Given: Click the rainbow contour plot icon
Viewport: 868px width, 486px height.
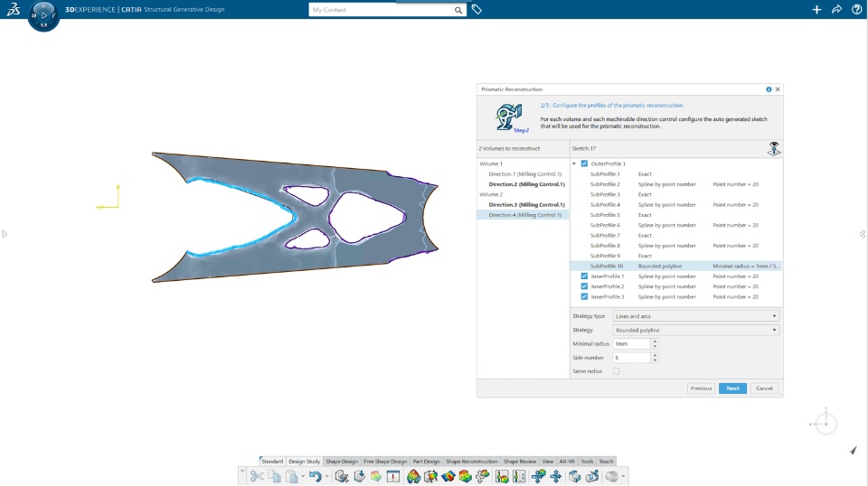Looking at the screenshot, I should (413, 476).
